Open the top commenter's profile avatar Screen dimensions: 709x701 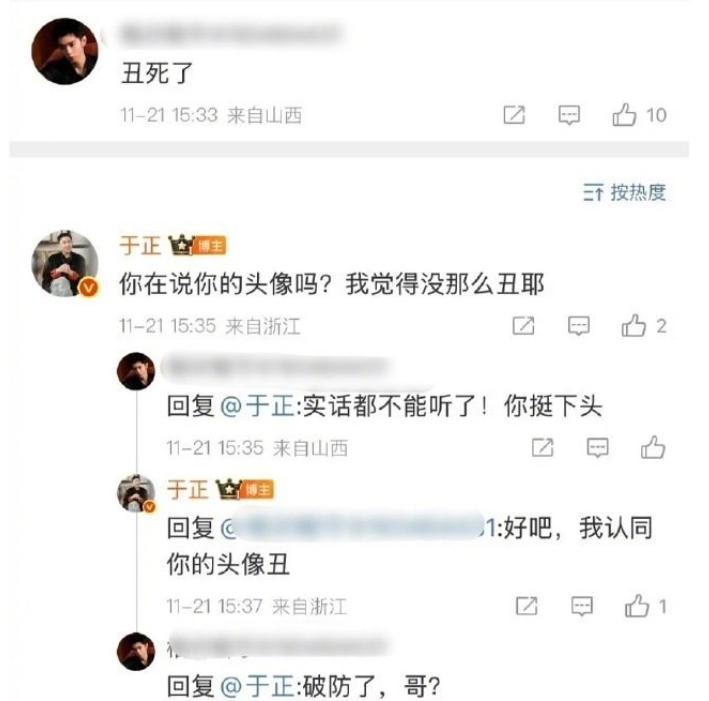(65, 51)
